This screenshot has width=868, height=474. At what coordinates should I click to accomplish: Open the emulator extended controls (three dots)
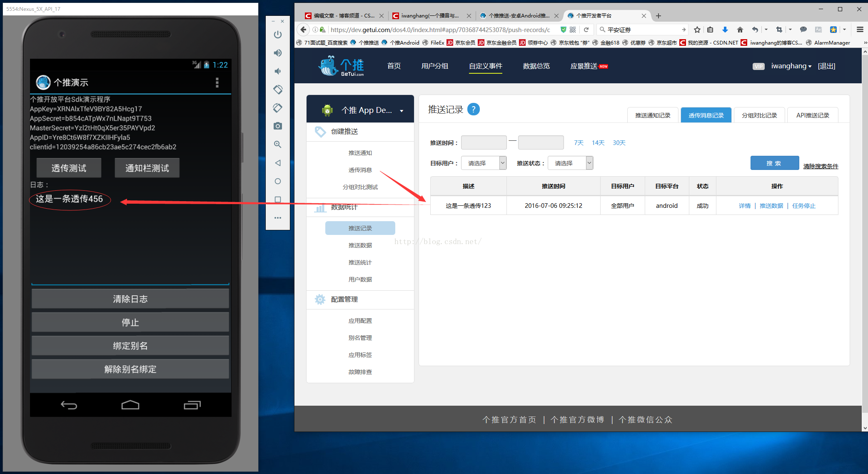(x=278, y=218)
